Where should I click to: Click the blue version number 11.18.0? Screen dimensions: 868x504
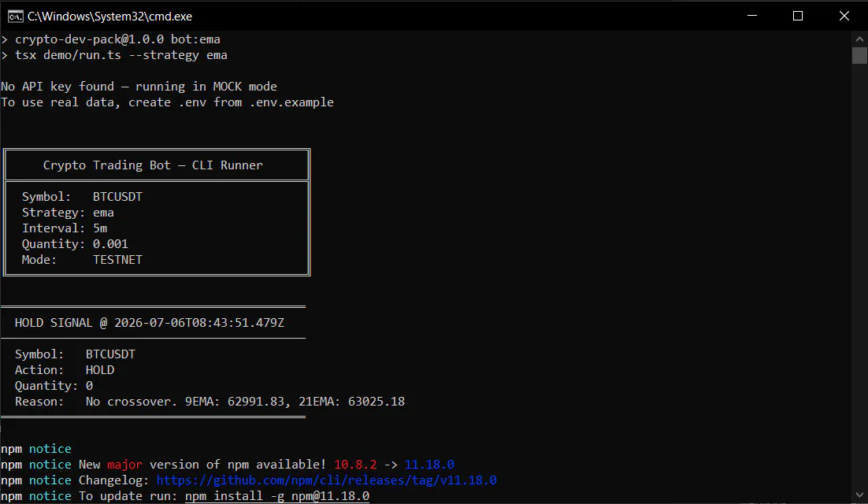point(429,465)
